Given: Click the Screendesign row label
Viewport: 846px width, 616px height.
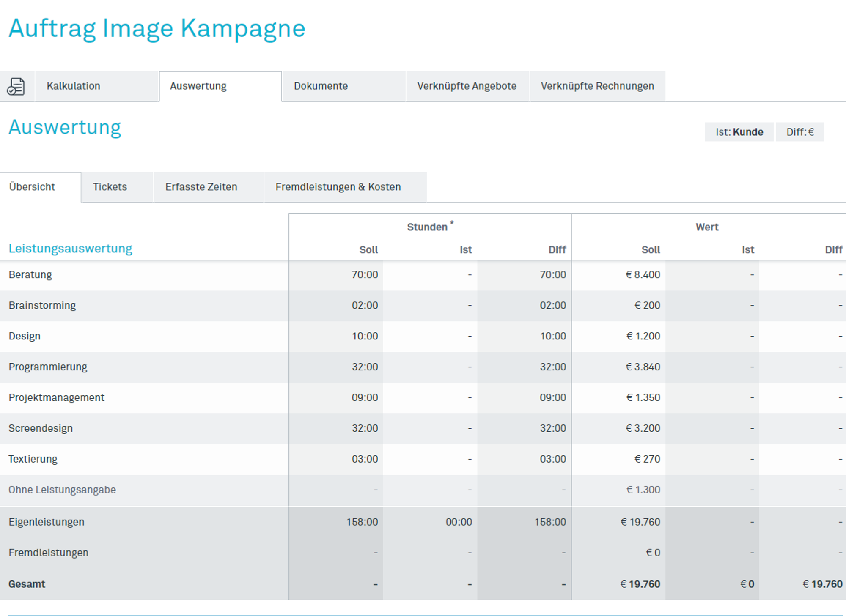Looking at the screenshot, I should click(x=41, y=428).
